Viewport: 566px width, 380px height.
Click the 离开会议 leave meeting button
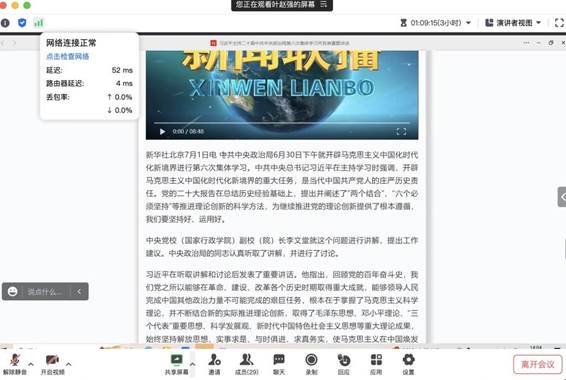click(537, 364)
